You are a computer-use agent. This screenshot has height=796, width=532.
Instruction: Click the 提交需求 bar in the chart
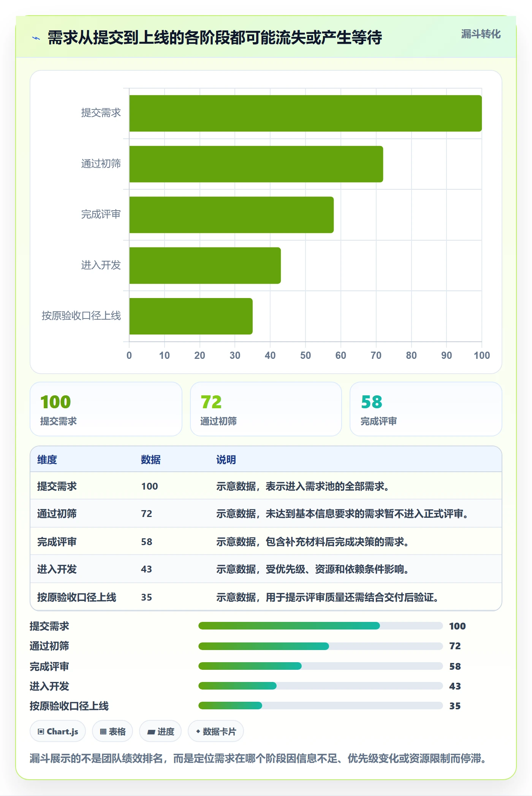306,113
